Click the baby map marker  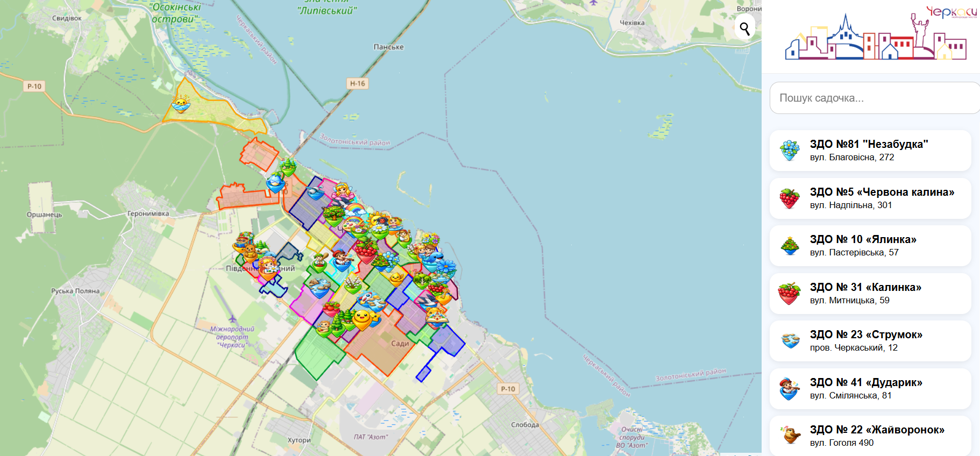pos(323,328)
